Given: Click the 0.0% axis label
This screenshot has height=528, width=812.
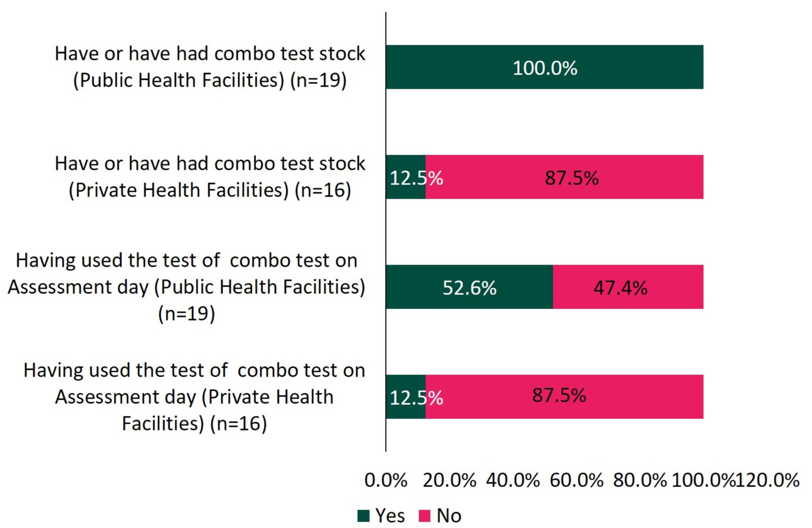Looking at the screenshot, I should (386, 480).
